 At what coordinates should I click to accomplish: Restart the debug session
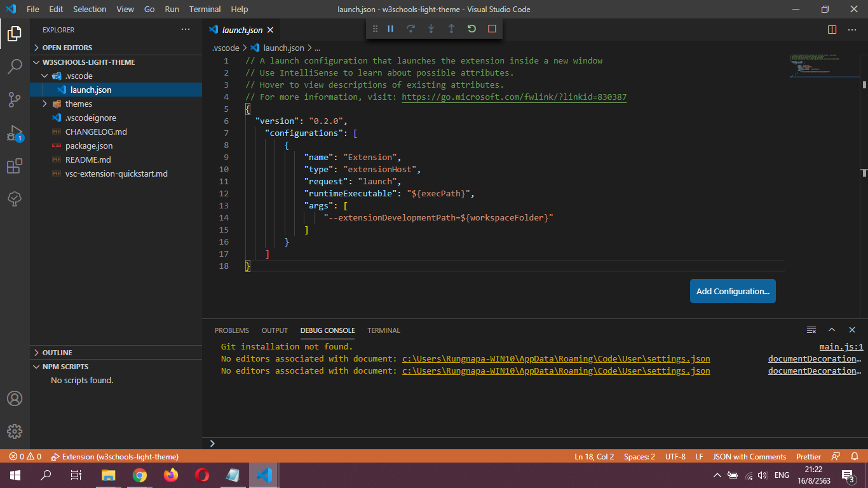pyautogui.click(x=471, y=29)
